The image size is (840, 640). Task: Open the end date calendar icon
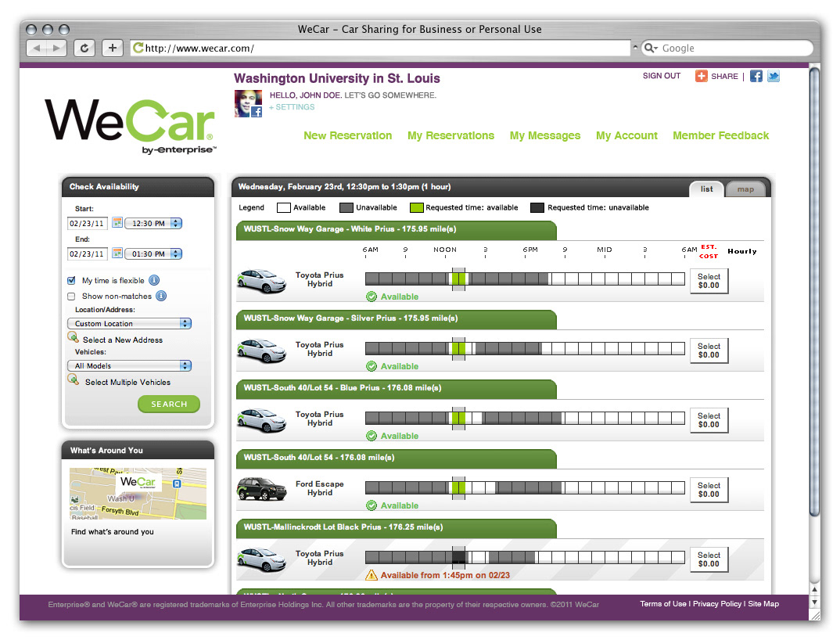click(117, 253)
